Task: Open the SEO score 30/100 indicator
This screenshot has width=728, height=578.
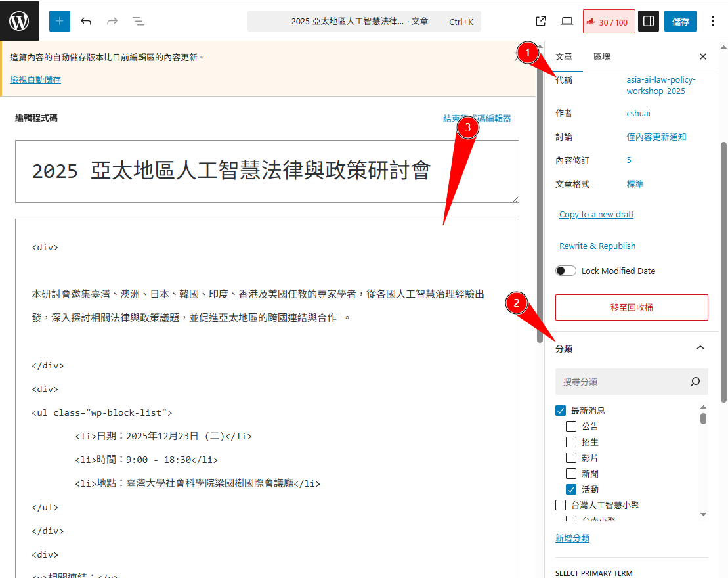Action: click(x=609, y=22)
